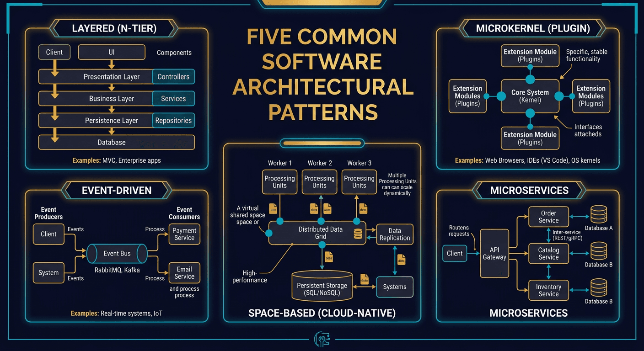Toggle the teal dot left of Distributed Data Grid
This screenshot has height=351, width=644.
tap(269, 233)
